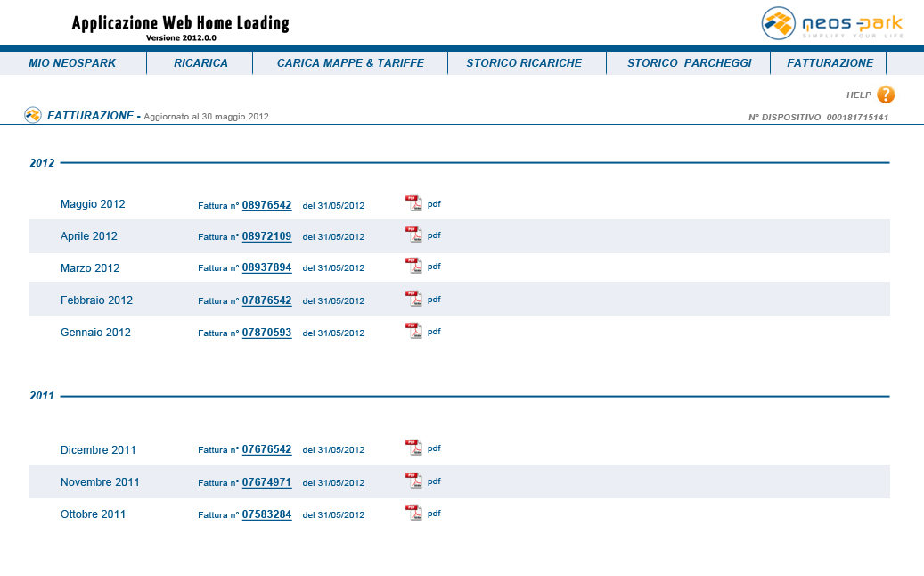Viewport: 924px width, 576px height.
Task: Click the pdf text link for Ottobre 2011
Action: coord(434,514)
